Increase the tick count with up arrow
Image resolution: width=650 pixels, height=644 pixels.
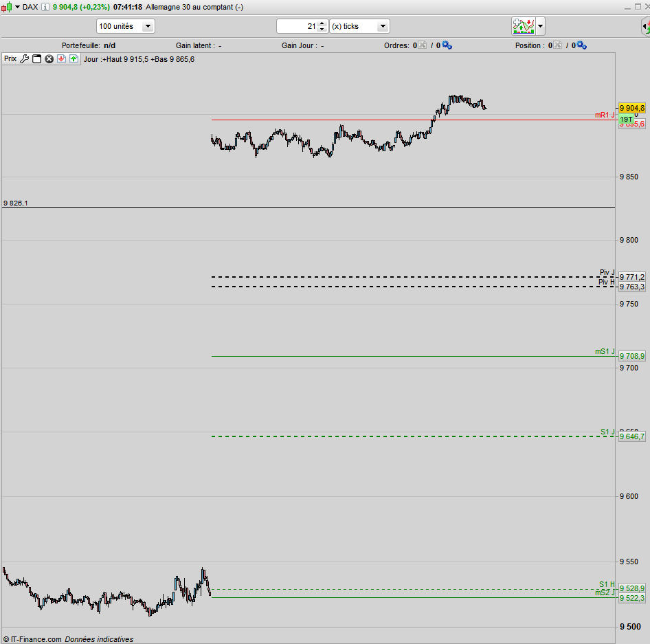[322, 23]
